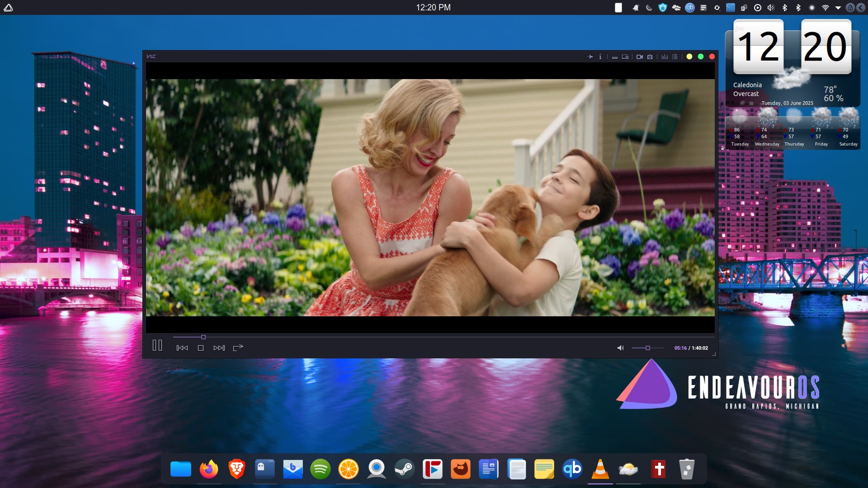The height and width of the screenshot is (488, 868).
Task: Adjust the VLC volume slider
Action: [647, 348]
